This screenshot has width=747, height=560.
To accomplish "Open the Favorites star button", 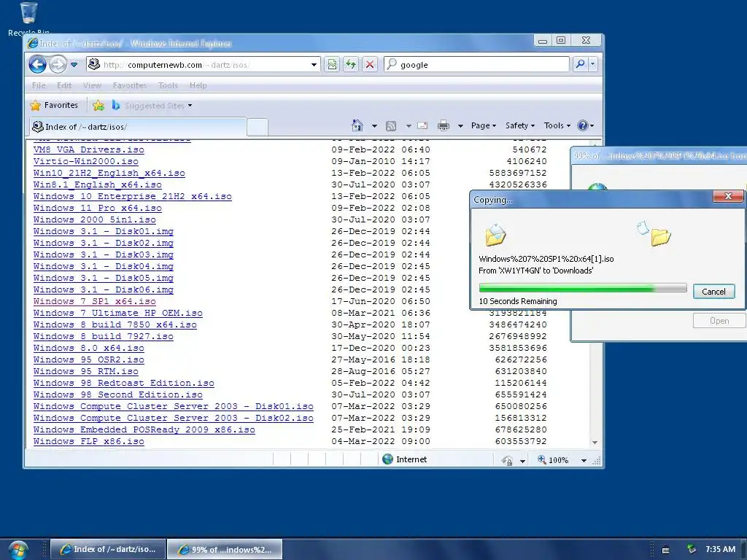I will click(x=54, y=105).
